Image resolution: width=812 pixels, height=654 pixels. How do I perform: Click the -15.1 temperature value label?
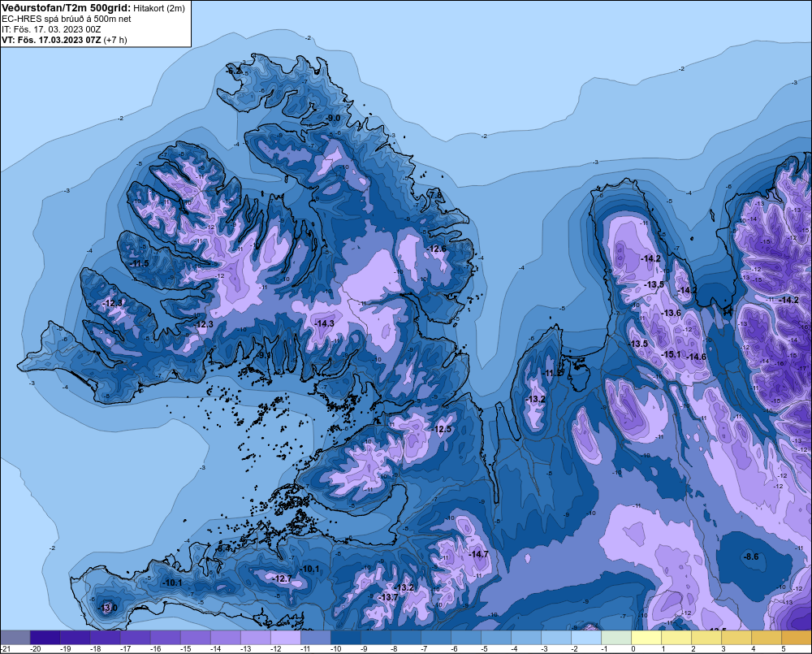pyautogui.click(x=672, y=354)
